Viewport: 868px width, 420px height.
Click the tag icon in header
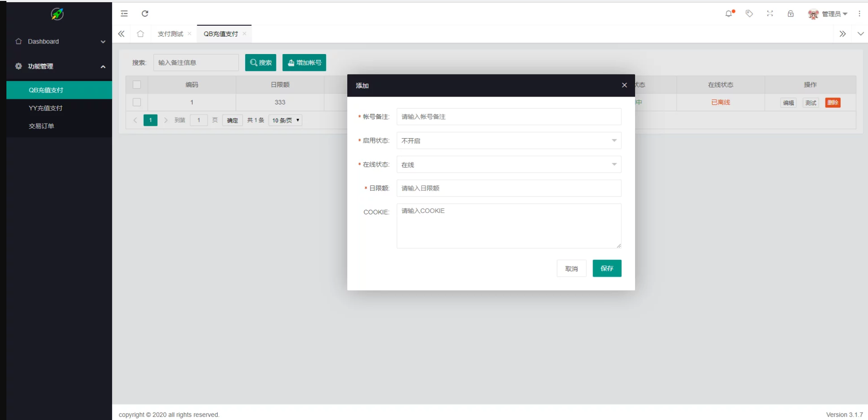(749, 14)
